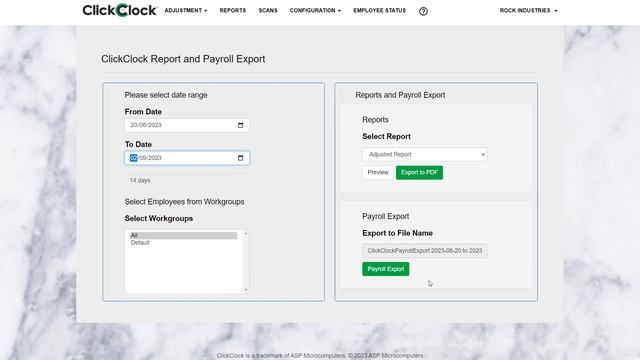Go to Scans page

click(x=268, y=10)
